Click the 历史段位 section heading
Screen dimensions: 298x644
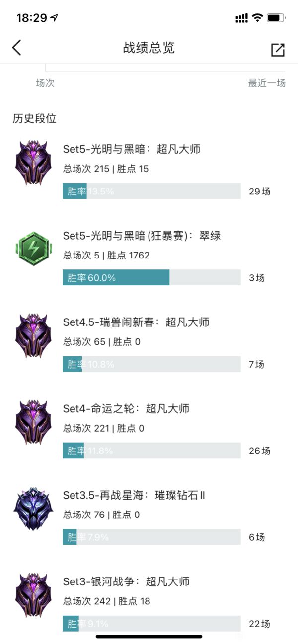tap(35, 118)
